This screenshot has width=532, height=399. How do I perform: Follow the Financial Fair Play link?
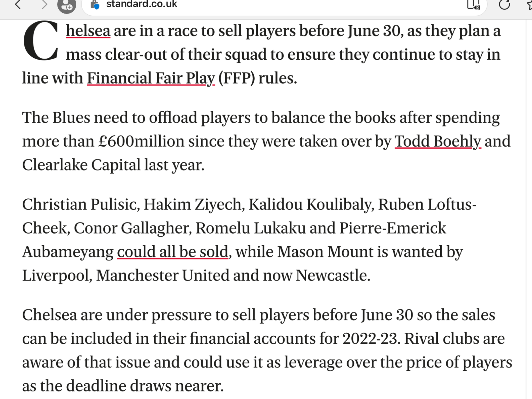tap(151, 78)
